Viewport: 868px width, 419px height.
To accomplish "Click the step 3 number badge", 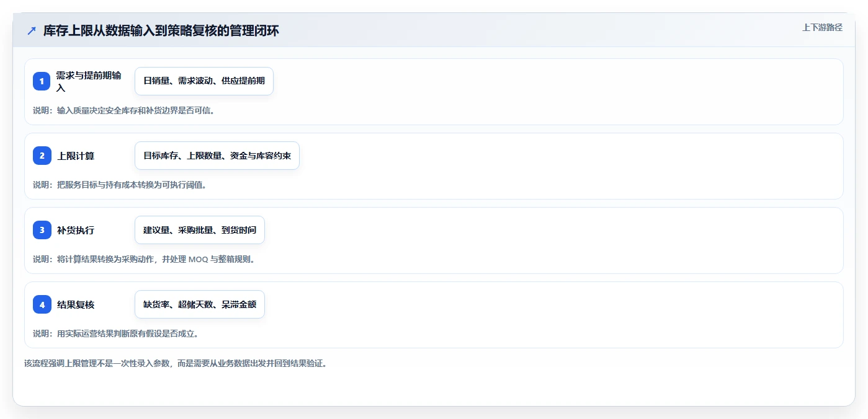I will point(42,230).
